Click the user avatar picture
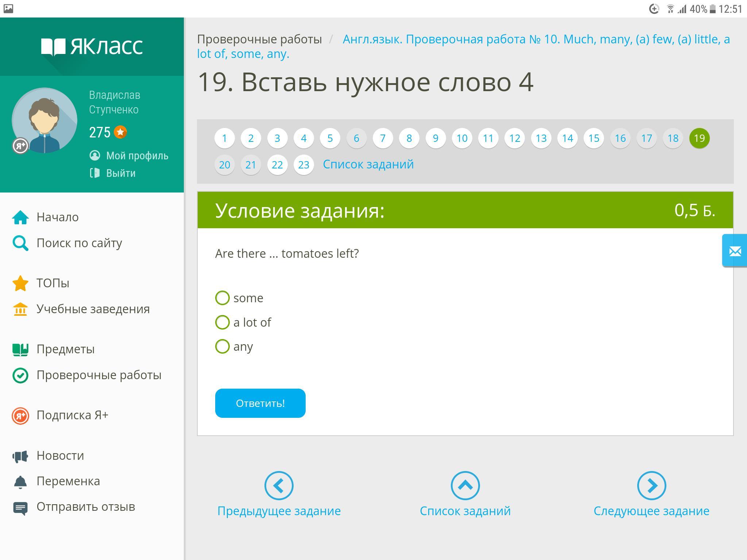Screen dimensions: 747x560 click(x=44, y=120)
